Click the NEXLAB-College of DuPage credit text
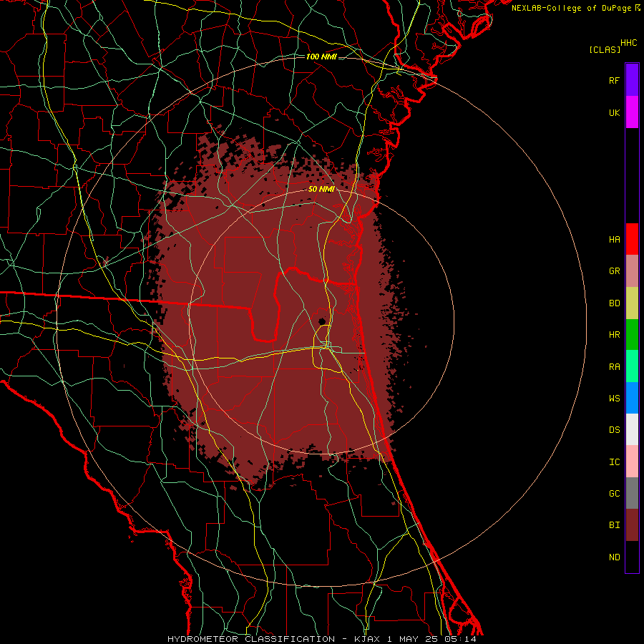 [571, 8]
